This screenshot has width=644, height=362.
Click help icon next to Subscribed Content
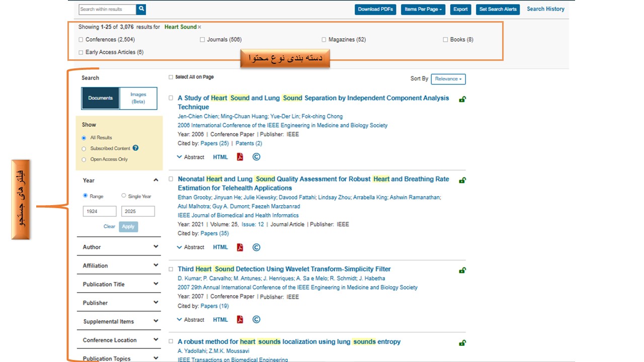(135, 148)
